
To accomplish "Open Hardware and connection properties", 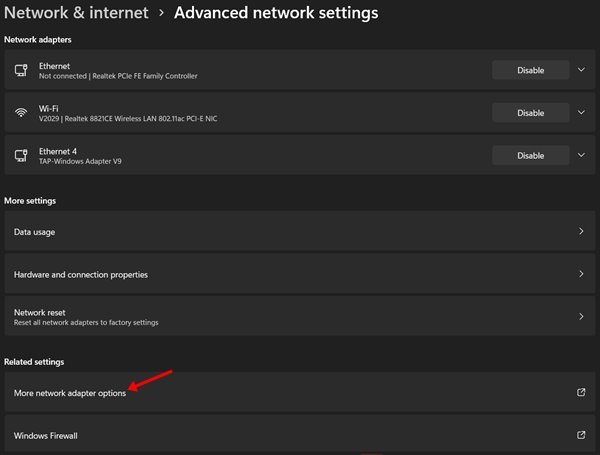I will coord(300,274).
